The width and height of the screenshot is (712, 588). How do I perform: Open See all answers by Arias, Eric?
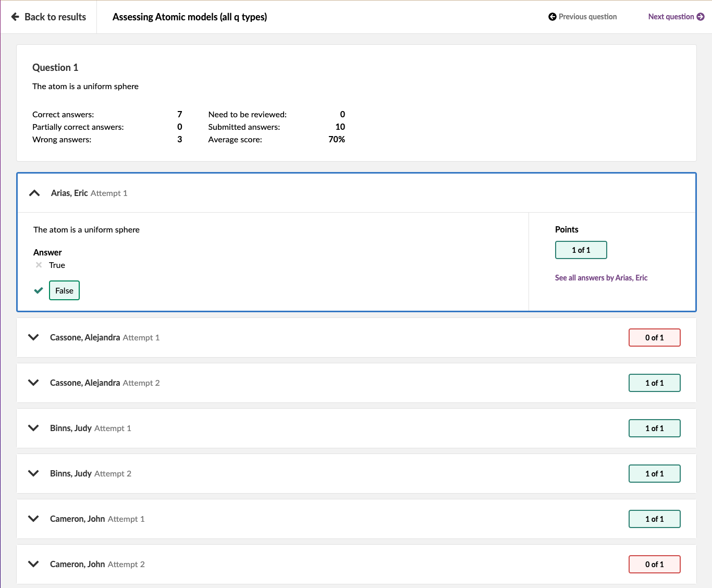pyautogui.click(x=601, y=278)
